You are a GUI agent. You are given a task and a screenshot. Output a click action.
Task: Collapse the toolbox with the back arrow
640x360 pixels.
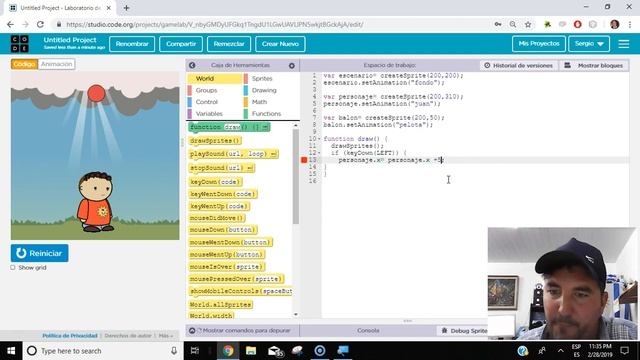coord(192,65)
